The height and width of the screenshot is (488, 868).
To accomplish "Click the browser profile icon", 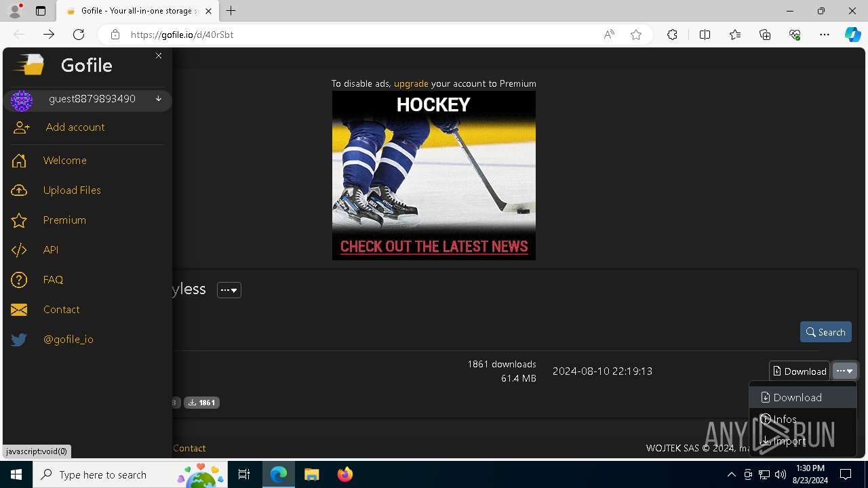I will (x=15, y=11).
